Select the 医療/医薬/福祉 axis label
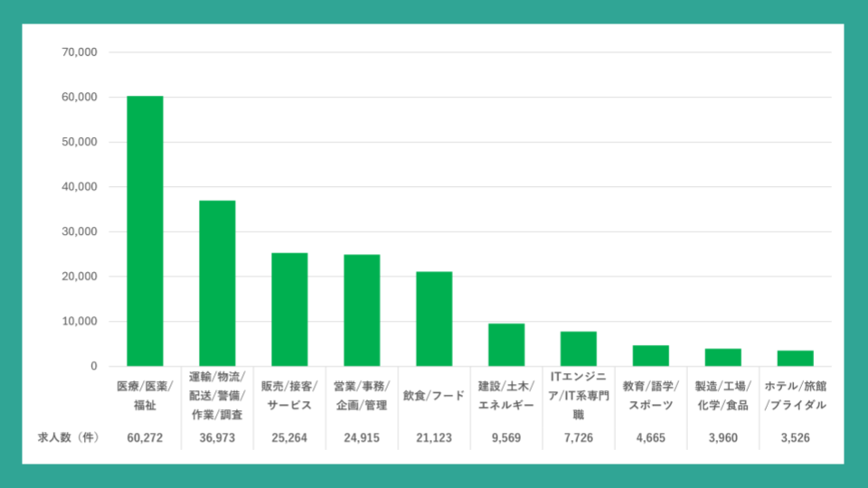 pyautogui.click(x=145, y=395)
